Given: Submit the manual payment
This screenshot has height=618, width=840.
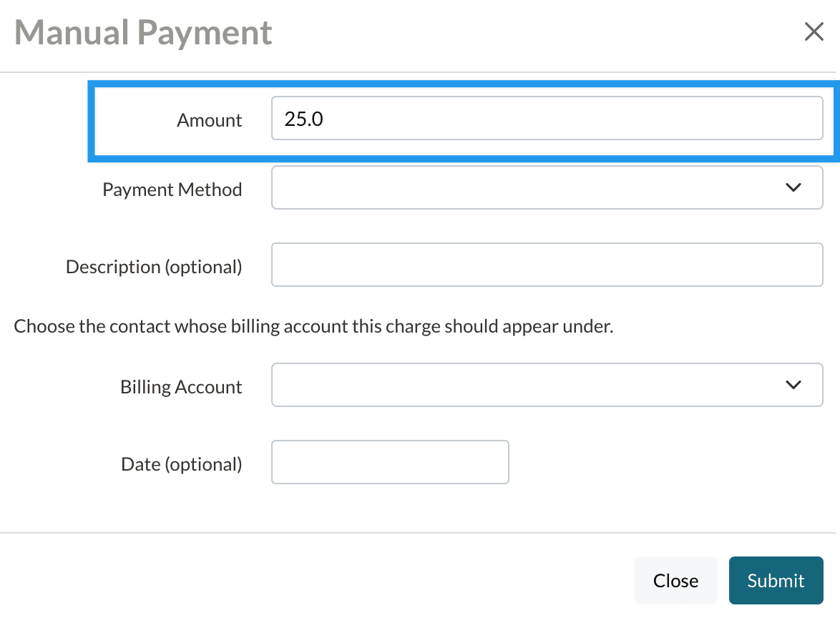Looking at the screenshot, I should [x=776, y=580].
